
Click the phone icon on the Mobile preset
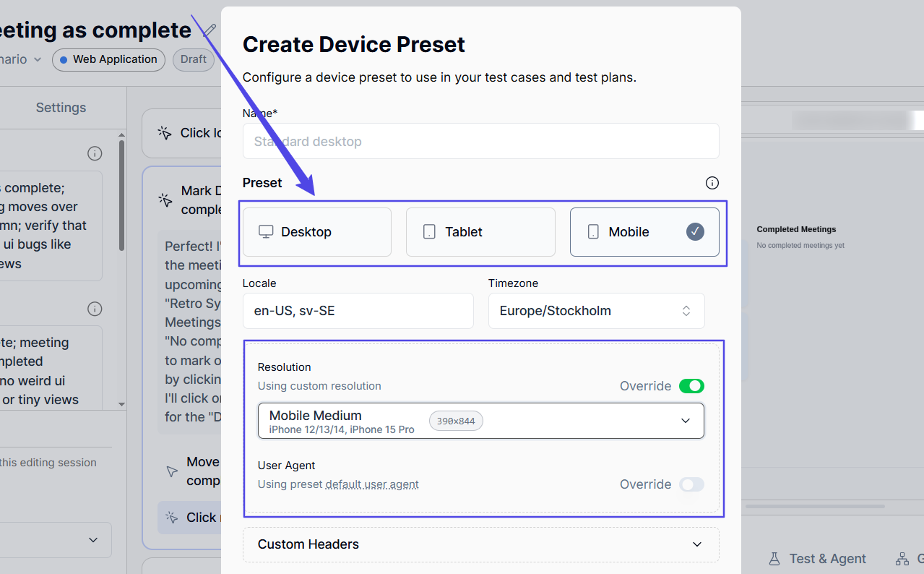point(593,232)
